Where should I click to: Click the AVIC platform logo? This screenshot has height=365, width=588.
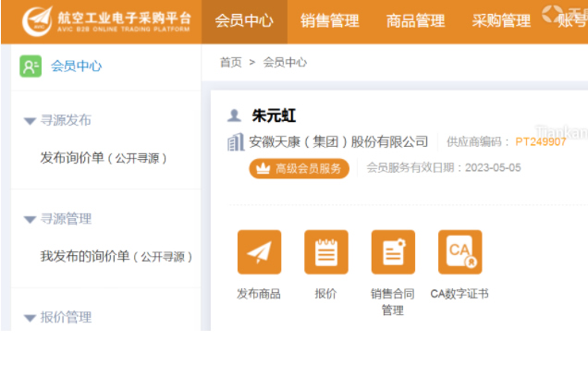pos(37,21)
